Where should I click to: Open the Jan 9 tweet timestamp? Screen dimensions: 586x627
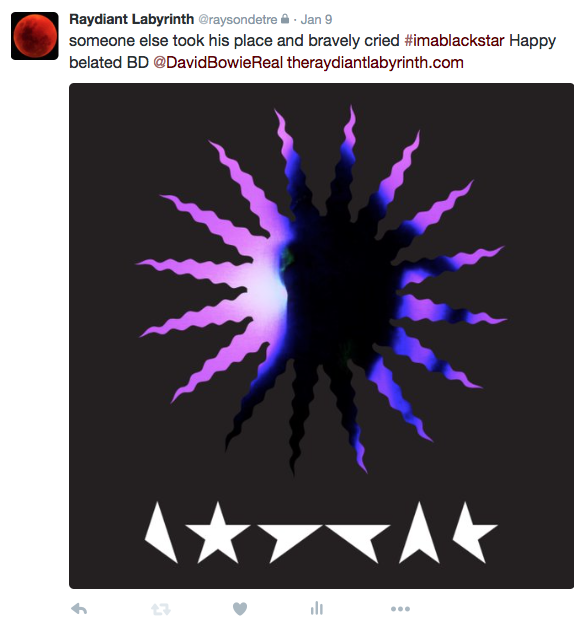point(316,20)
